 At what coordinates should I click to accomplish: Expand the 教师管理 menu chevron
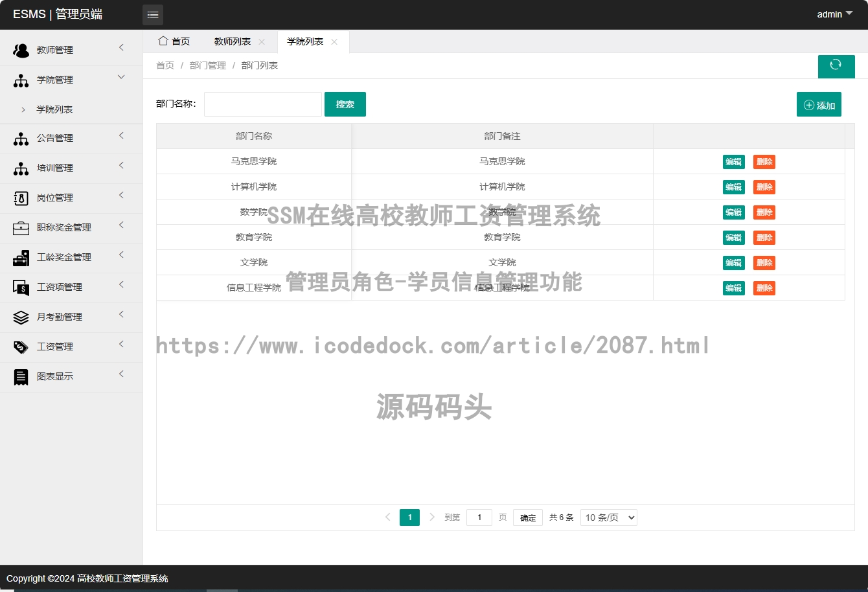point(121,47)
